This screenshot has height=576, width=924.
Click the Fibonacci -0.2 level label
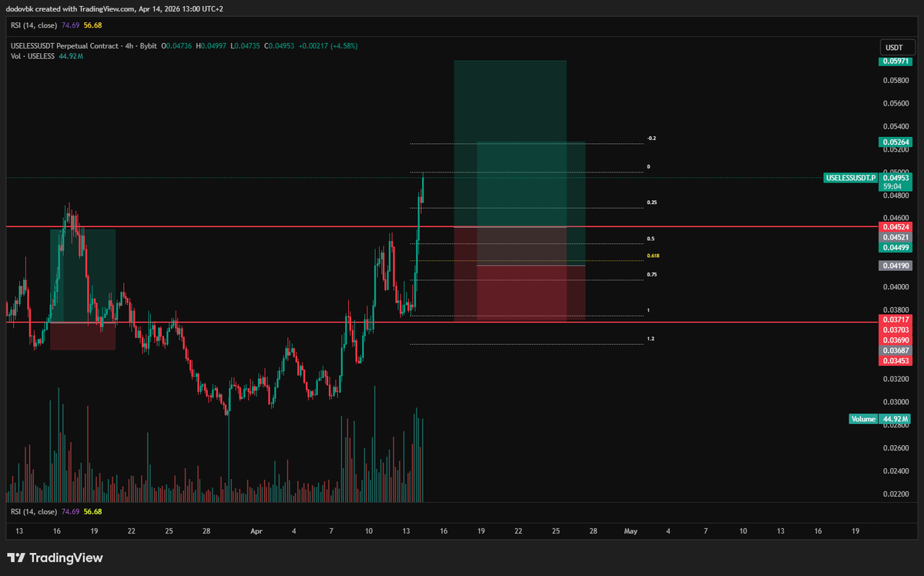pyautogui.click(x=651, y=138)
